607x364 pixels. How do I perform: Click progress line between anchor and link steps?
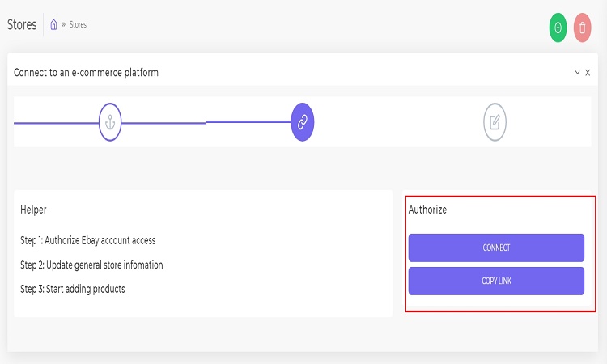point(206,123)
